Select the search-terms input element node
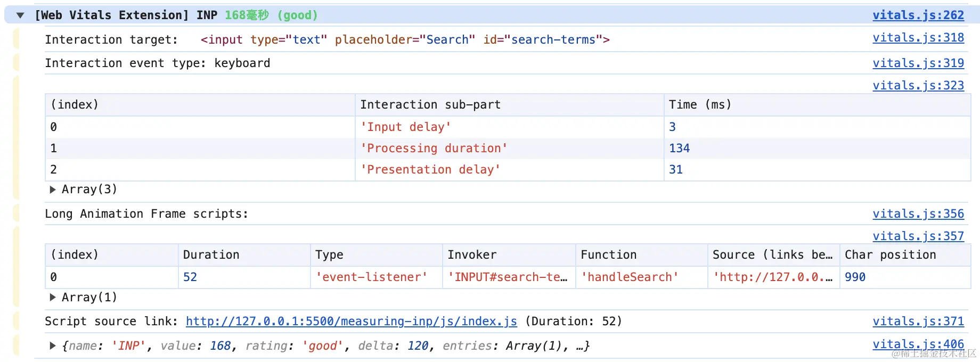Image resolution: width=980 pixels, height=362 pixels. [x=405, y=40]
